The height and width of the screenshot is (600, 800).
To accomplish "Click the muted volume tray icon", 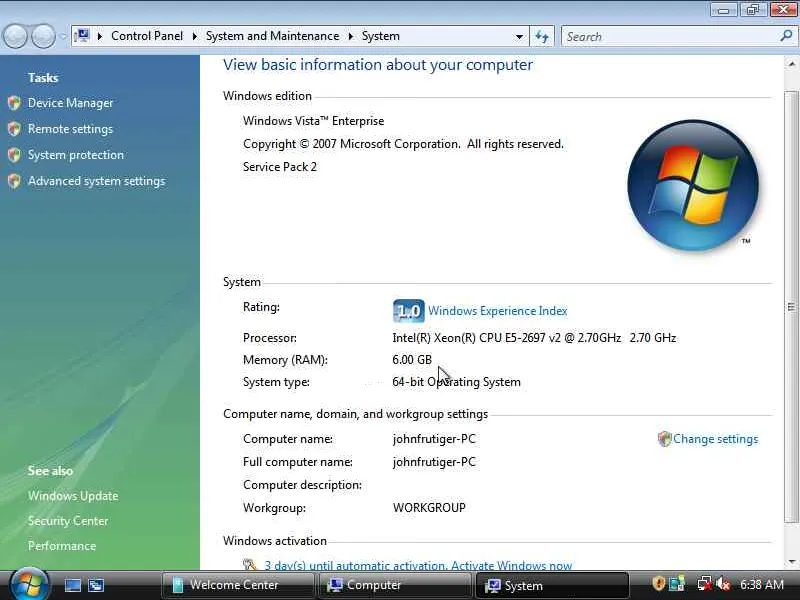I will click(x=723, y=584).
